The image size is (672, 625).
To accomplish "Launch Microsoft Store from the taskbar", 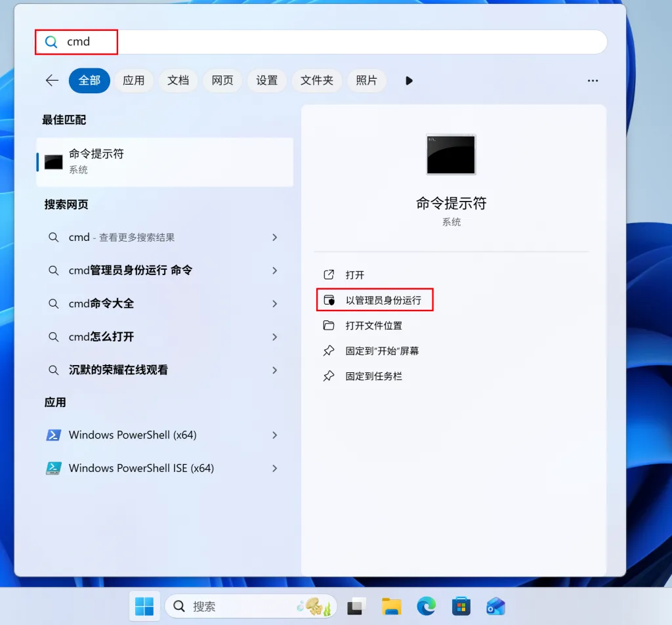I will [461, 606].
